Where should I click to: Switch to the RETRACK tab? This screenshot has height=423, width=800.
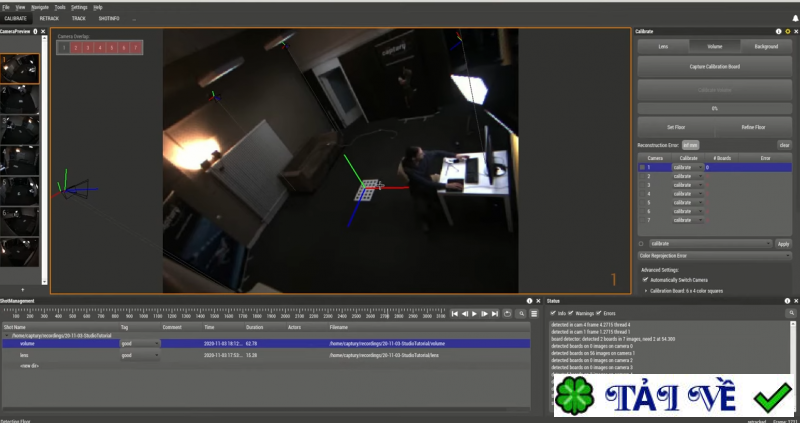point(49,18)
